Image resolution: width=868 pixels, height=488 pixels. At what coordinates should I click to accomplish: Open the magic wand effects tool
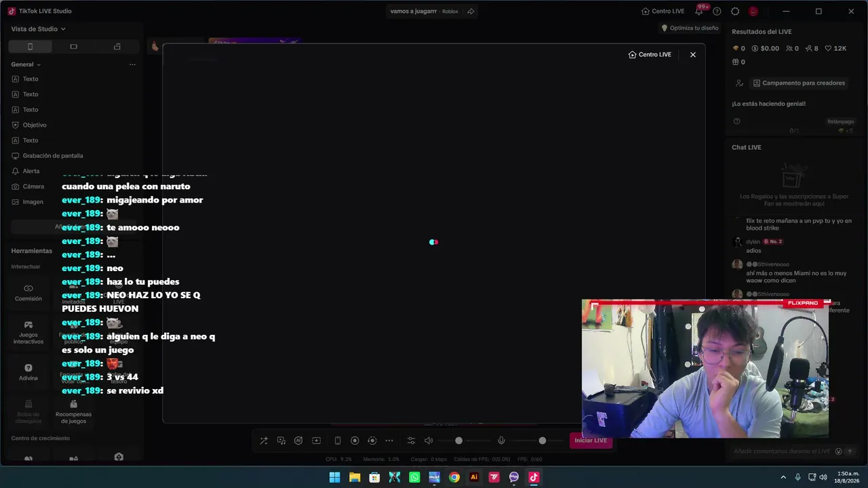click(264, 441)
